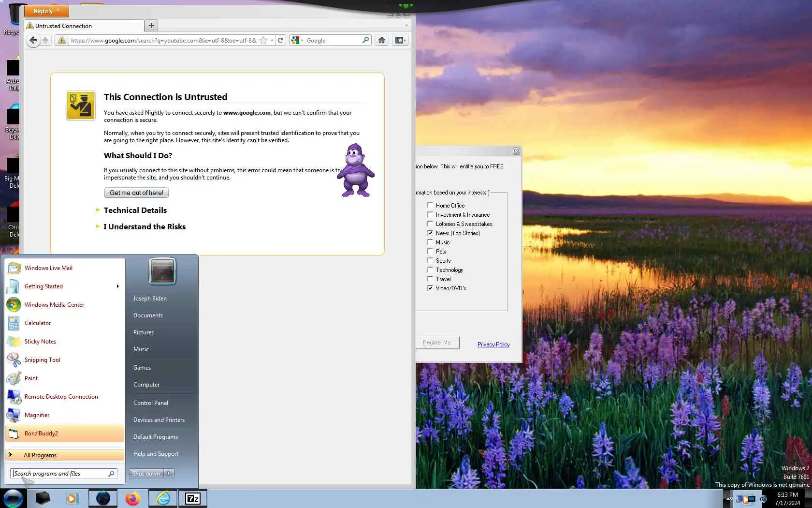Screen dimensions: 812x508
Task: Select the Untrusted Connection tab
Action: [x=85, y=26]
